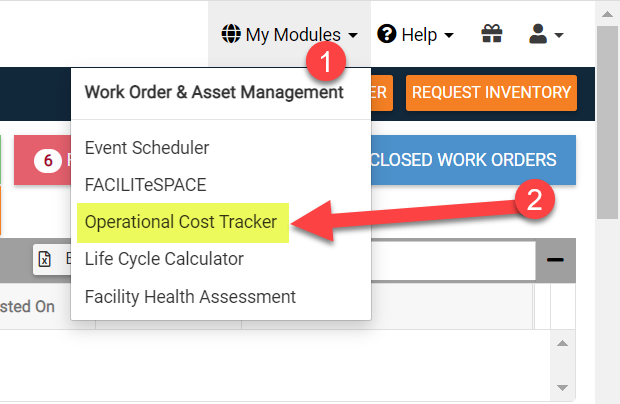
Task: Collapse panel with the minus icon
Action: (x=555, y=260)
